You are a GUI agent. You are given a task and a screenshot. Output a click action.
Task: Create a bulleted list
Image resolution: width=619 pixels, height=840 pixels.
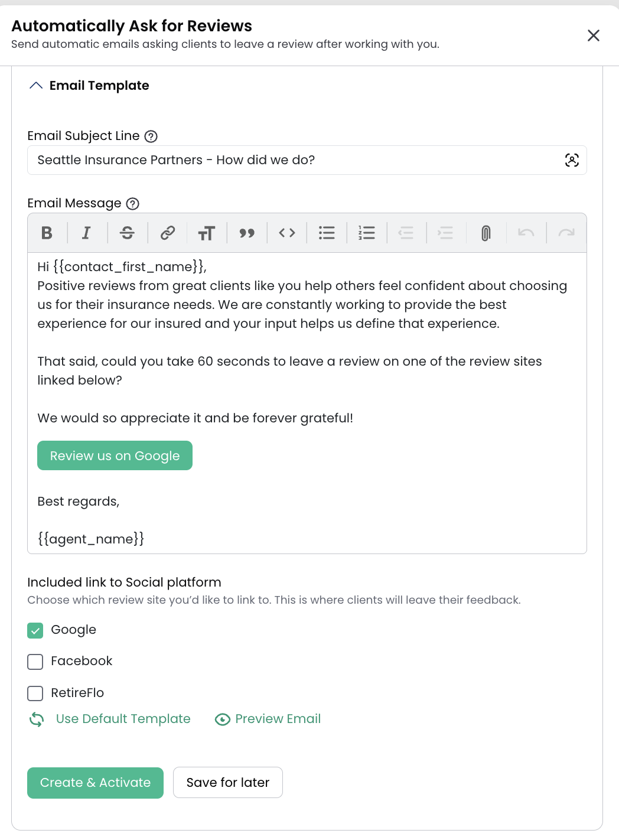327,233
